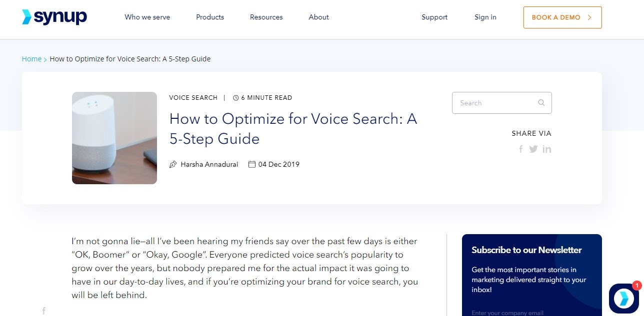Share article on Facebook

coord(520,149)
